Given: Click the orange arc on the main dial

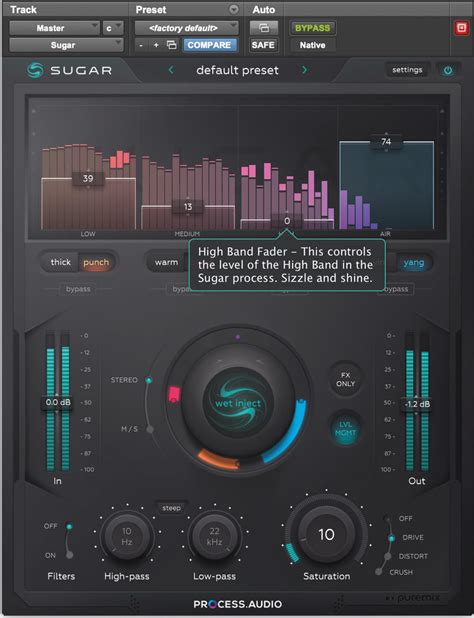Looking at the screenshot, I should (x=219, y=459).
